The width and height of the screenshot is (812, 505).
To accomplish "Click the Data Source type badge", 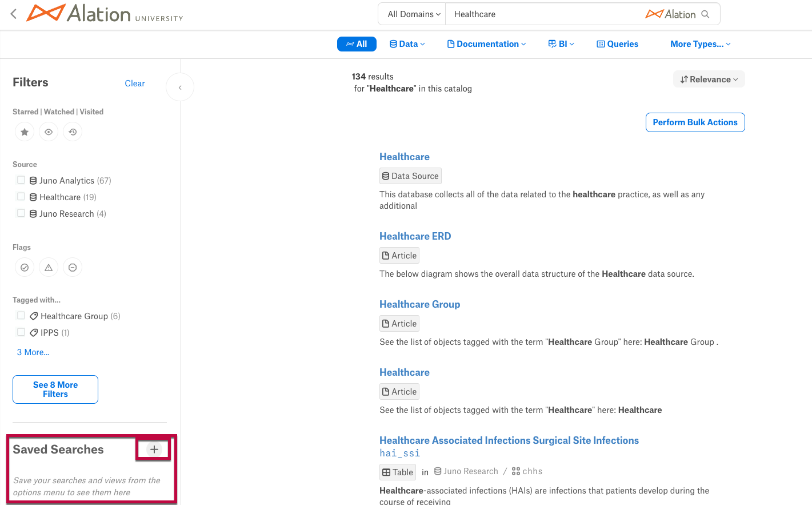I will coord(411,176).
